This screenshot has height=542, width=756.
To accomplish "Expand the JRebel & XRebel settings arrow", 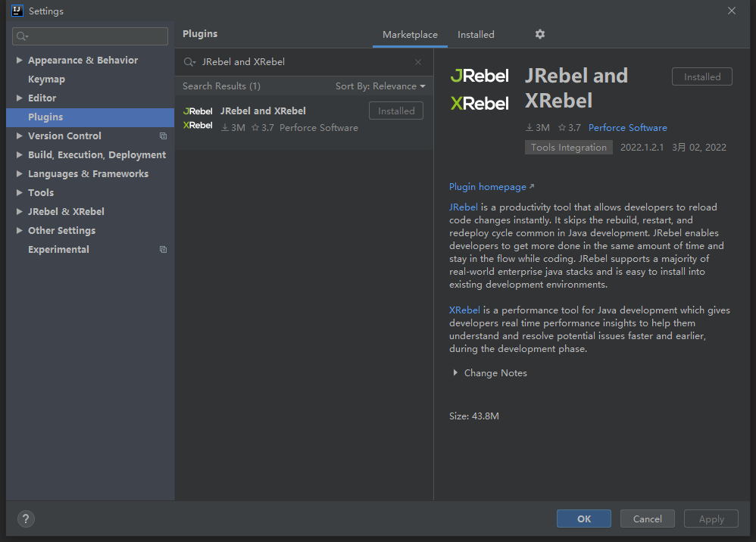I will click(x=19, y=211).
